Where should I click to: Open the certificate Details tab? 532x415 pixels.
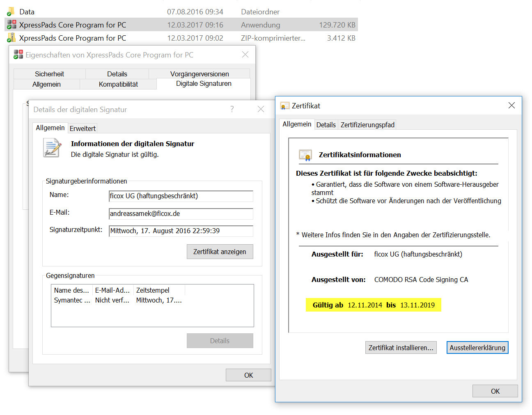(x=326, y=125)
